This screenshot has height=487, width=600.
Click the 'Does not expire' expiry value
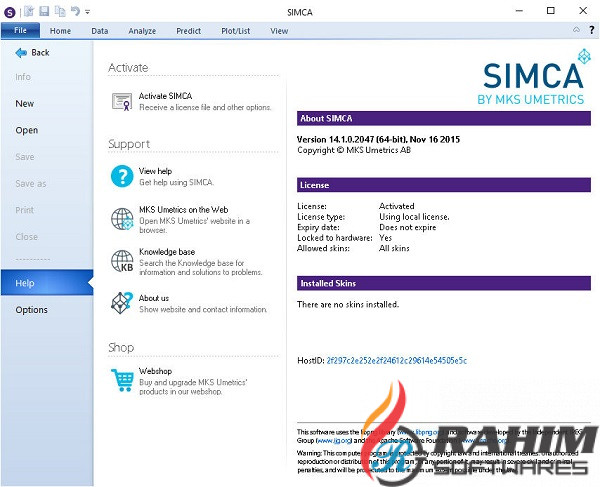coord(408,227)
